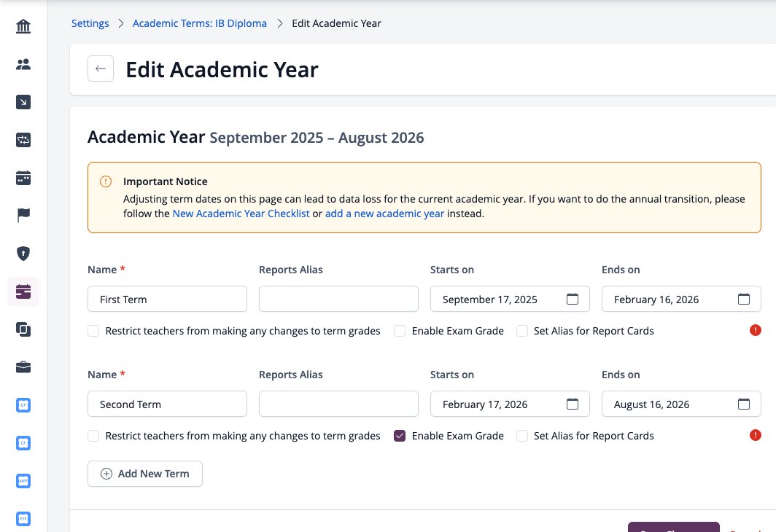The height and width of the screenshot is (532, 776).
Task: Click the red alert icon in Second Term row
Action: pos(756,435)
